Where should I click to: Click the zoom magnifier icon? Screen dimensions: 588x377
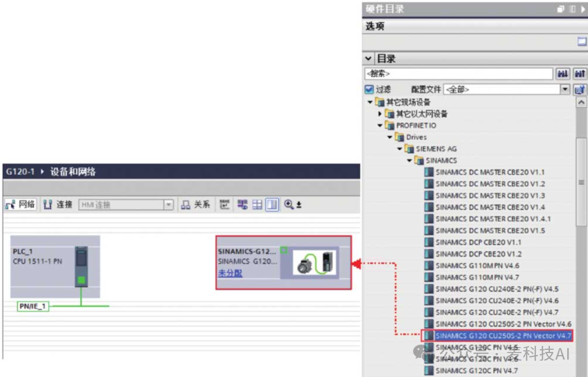click(289, 204)
